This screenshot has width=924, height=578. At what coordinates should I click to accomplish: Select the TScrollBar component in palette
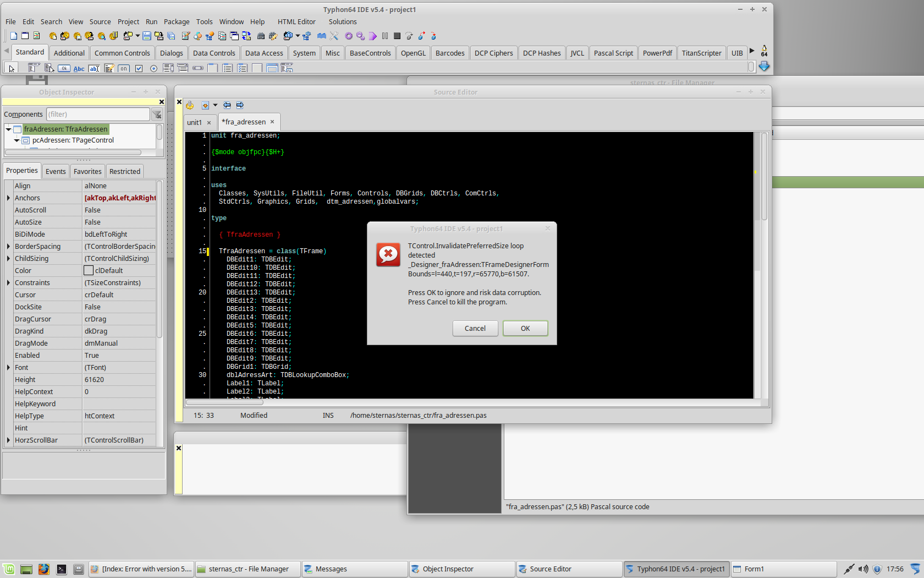[198, 68]
